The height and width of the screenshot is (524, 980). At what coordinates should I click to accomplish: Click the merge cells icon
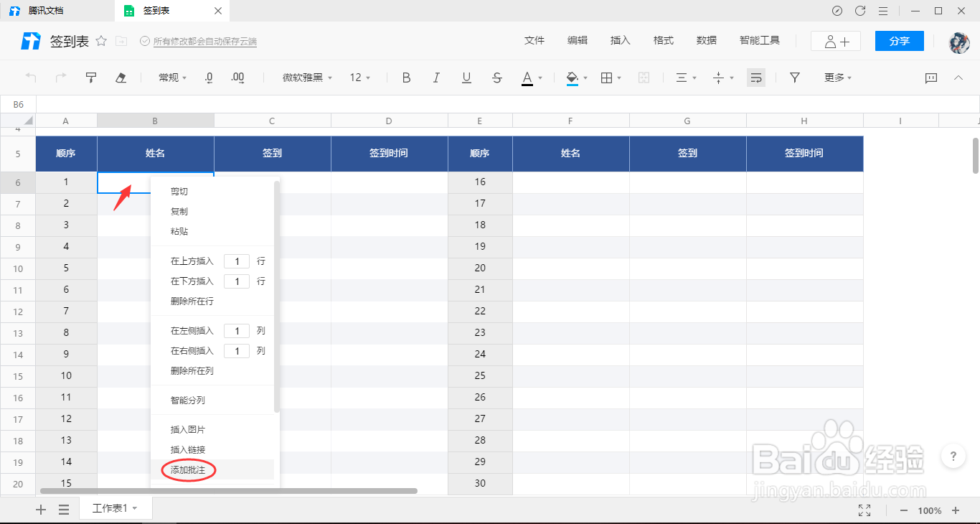(644, 78)
